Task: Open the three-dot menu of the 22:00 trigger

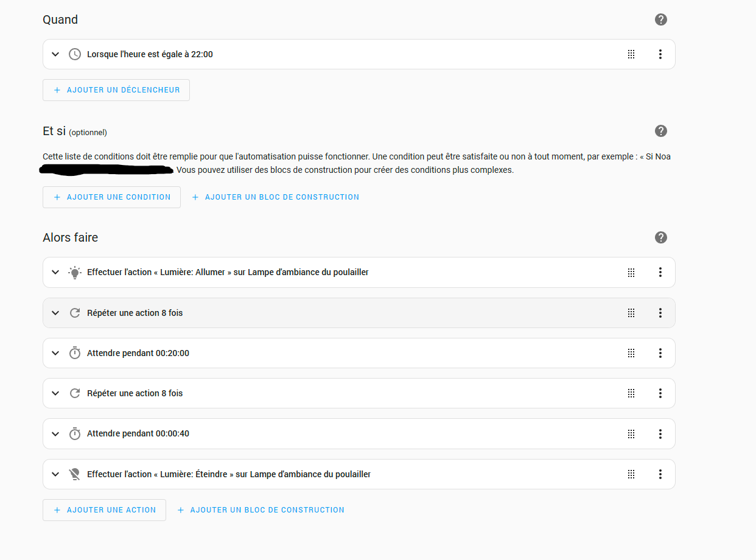Action: (660, 54)
